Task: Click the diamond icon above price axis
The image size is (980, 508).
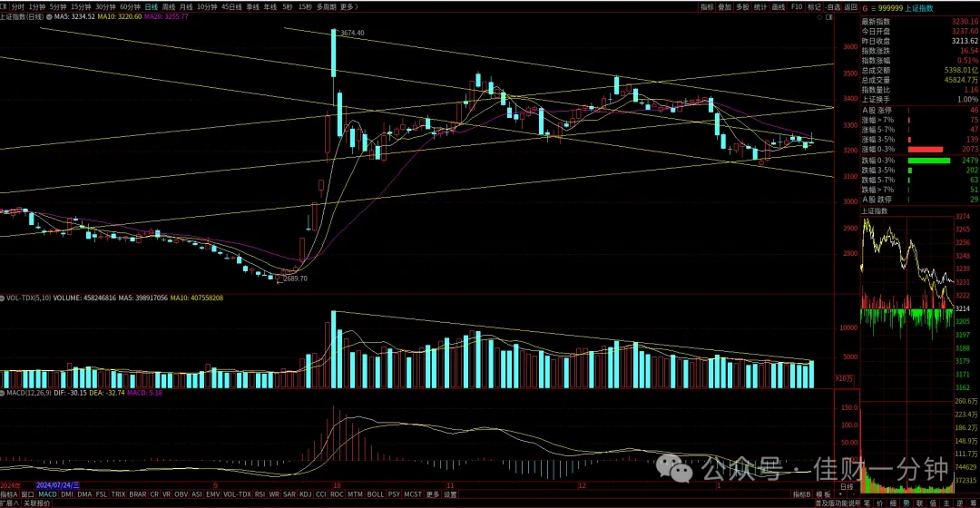Action: (x=819, y=17)
